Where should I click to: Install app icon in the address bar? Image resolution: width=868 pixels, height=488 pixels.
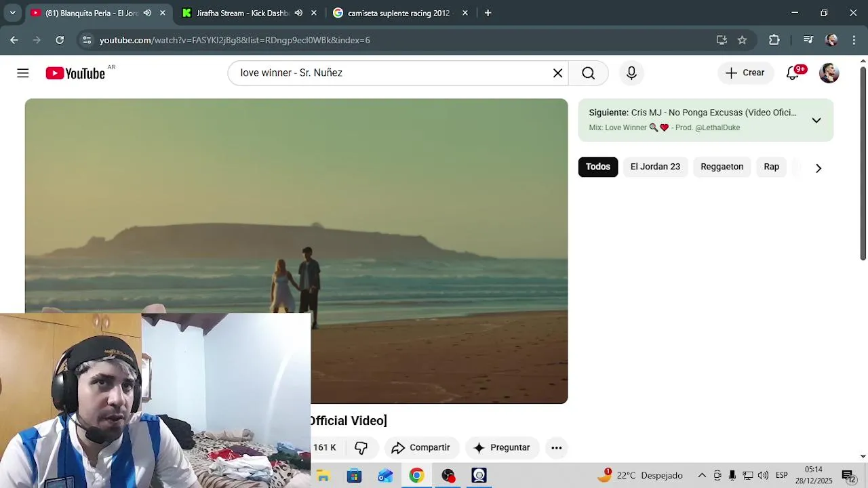click(x=722, y=40)
